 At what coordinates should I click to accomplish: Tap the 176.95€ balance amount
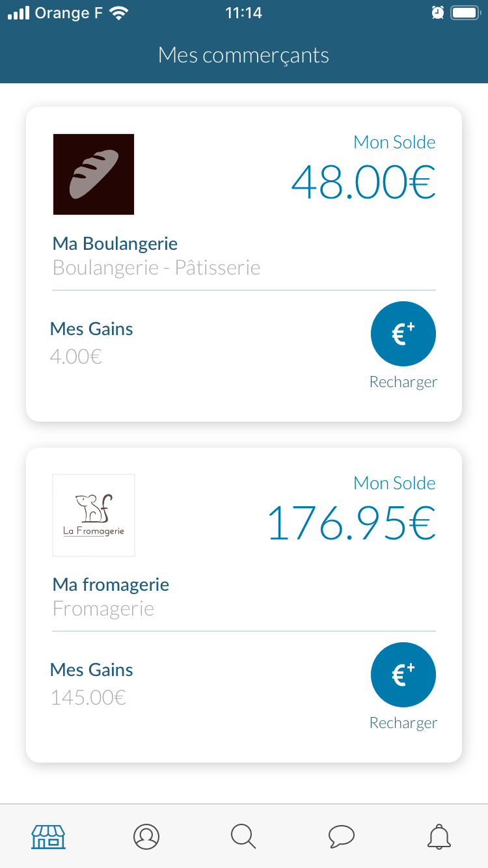pos(351,522)
